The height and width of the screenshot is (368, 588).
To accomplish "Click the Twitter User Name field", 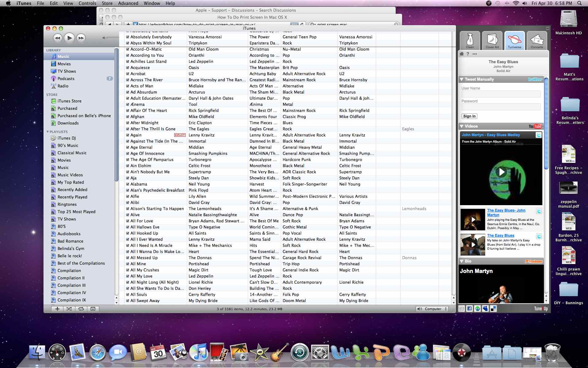I will point(501,94).
